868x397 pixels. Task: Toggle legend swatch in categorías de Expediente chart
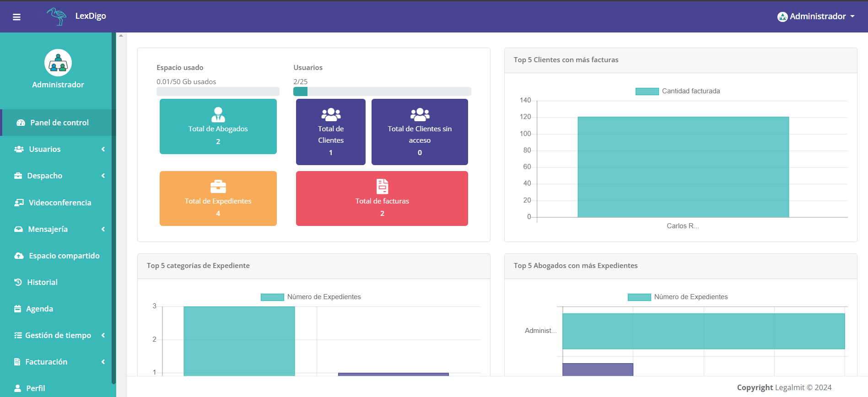(x=272, y=297)
